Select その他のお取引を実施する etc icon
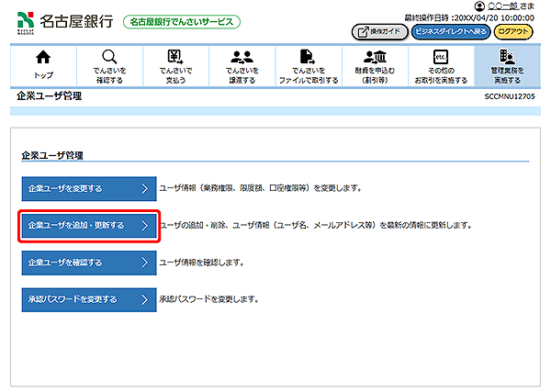551x392 pixels. point(440,57)
